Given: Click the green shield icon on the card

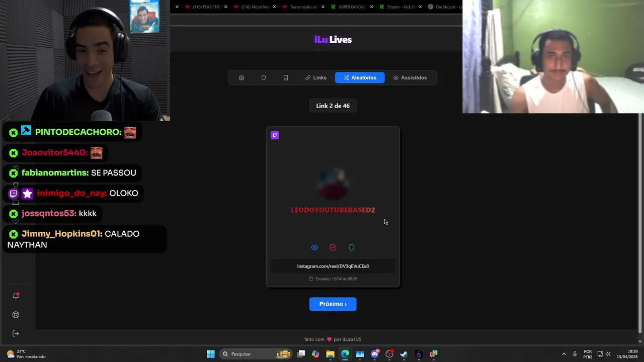Looking at the screenshot, I should 352,247.
